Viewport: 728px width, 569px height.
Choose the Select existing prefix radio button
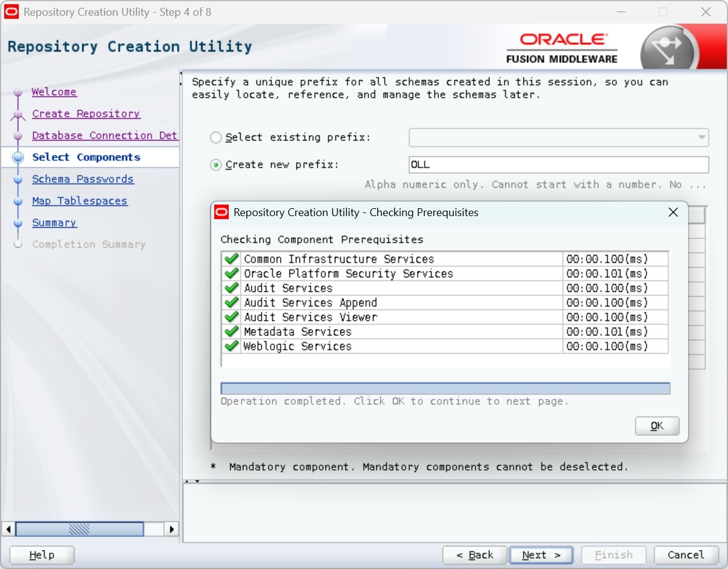point(215,138)
